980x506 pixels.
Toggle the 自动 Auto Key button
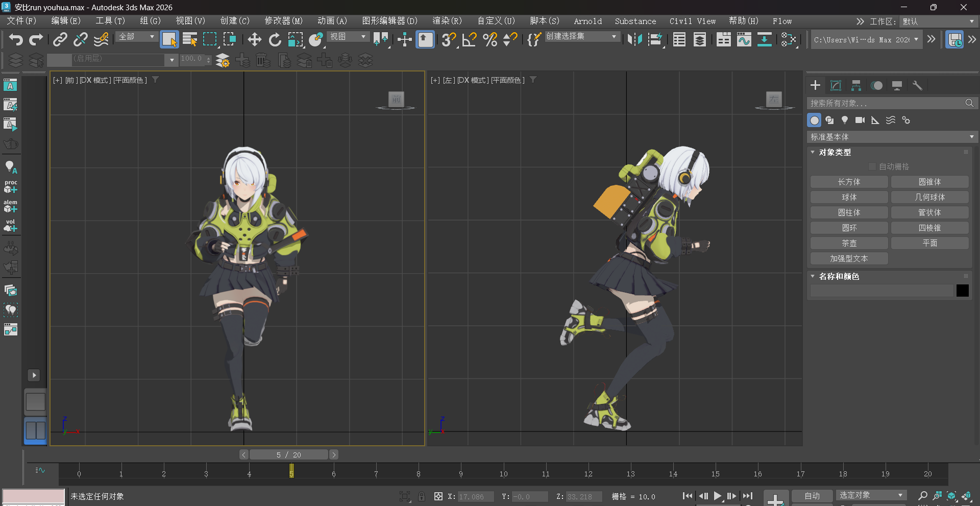point(812,496)
